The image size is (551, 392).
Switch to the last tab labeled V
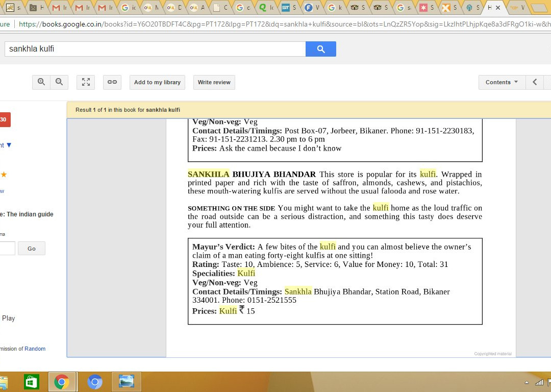(x=518, y=7)
